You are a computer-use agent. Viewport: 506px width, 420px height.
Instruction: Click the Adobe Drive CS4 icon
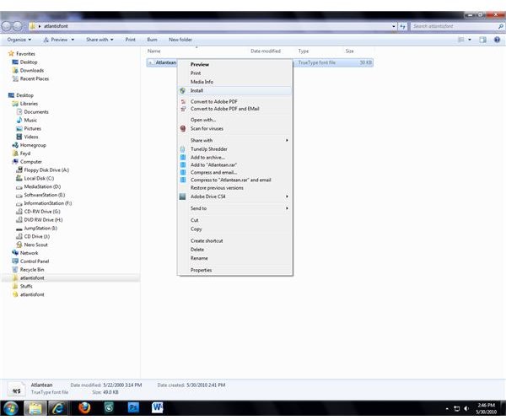183,197
